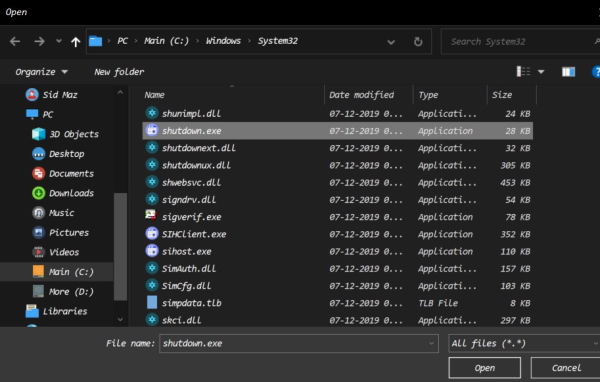Viewport: 600px width, 382px height.
Task: Click the Open button
Action: point(484,368)
